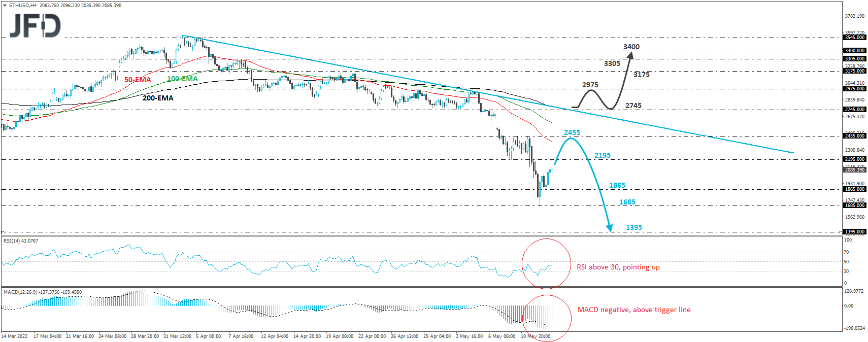The width and height of the screenshot is (868, 342).
Task: Click the 3 May 16:00 time label
Action: point(470,336)
